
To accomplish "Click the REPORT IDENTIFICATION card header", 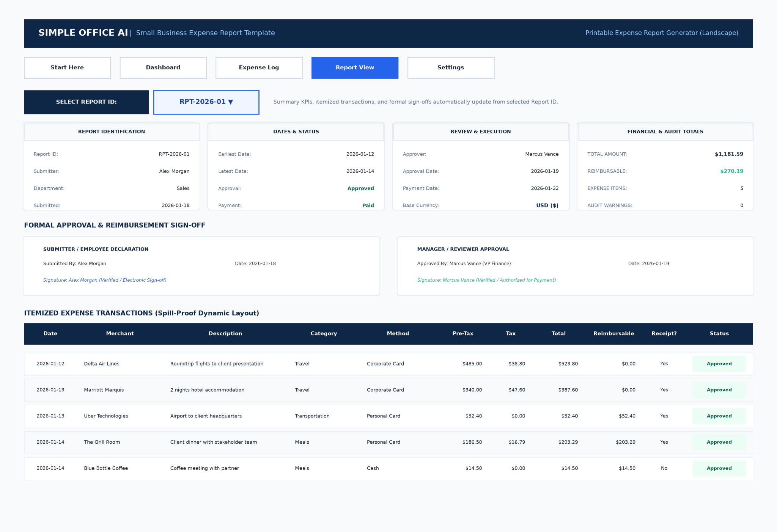I will 112,132.
